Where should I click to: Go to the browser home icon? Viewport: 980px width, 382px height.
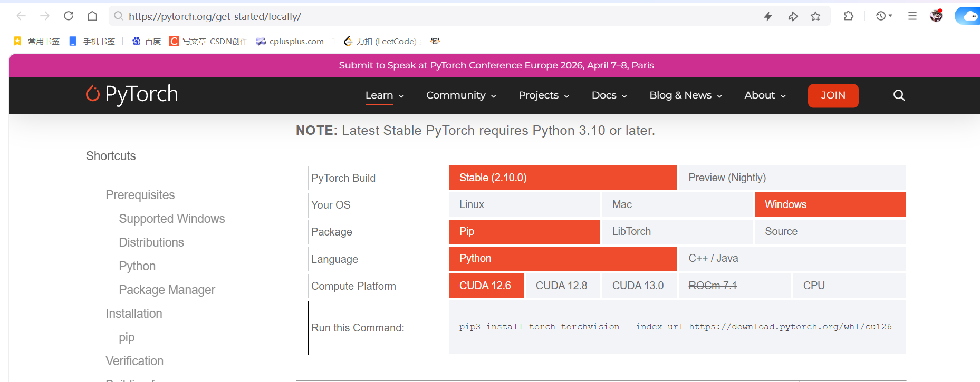pyautogui.click(x=92, y=16)
